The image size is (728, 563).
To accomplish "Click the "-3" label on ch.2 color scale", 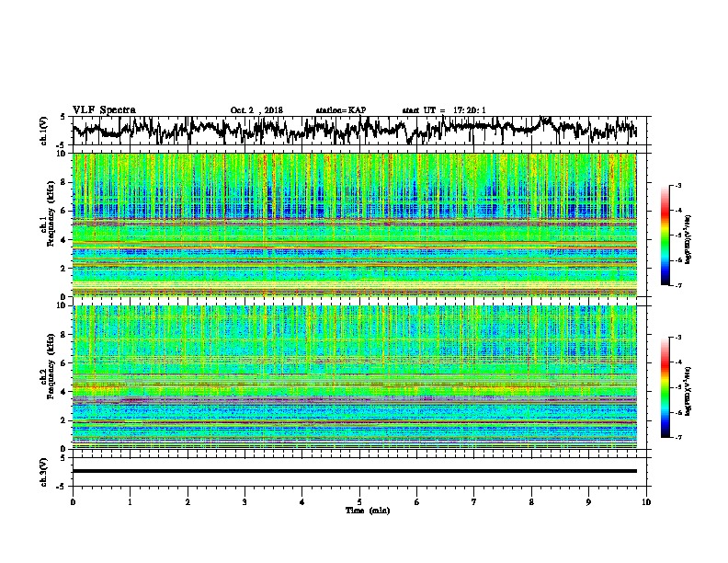I will pos(678,337).
